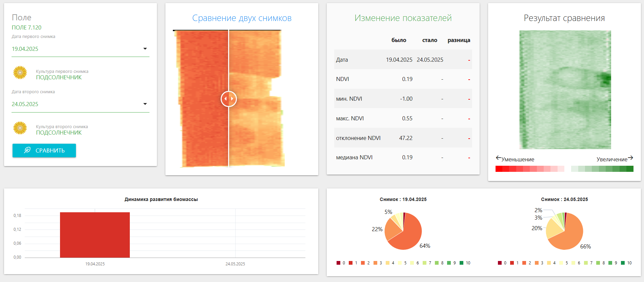Select the 24.05.2025 date field value

(x=25, y=104)
